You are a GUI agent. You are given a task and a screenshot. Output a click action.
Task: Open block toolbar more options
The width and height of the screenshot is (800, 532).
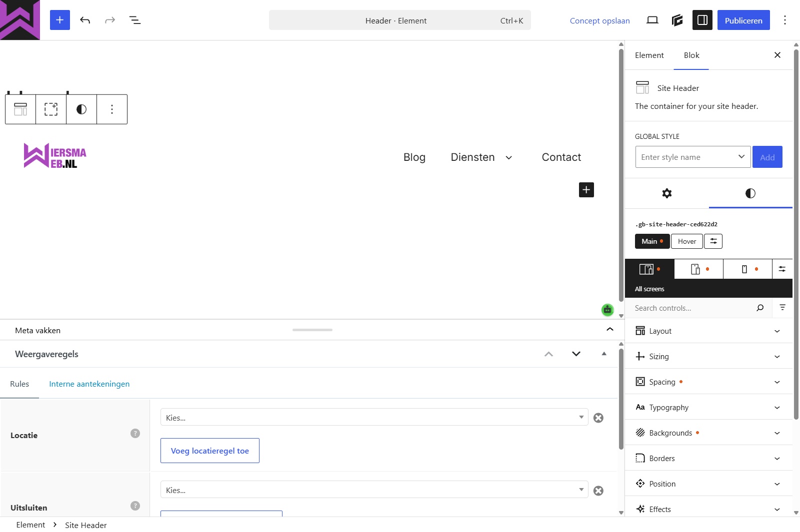(112, 109)
